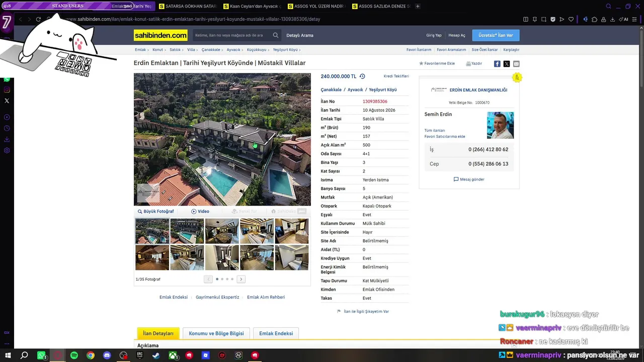Click 'Tüm ilanları' of Semih Erdin
The image size is (644, 362).
click(435, 131)
